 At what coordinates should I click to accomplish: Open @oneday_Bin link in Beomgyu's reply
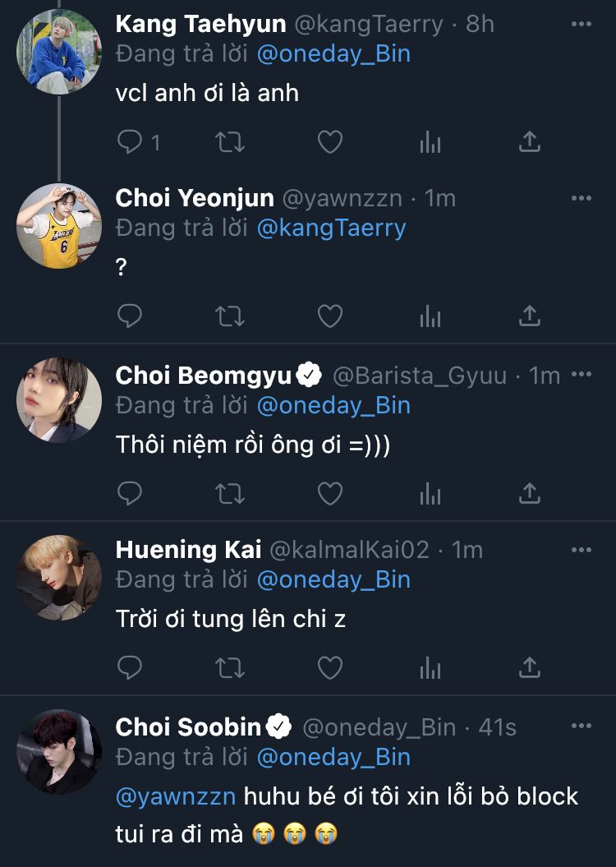click(x=333, y=405)
